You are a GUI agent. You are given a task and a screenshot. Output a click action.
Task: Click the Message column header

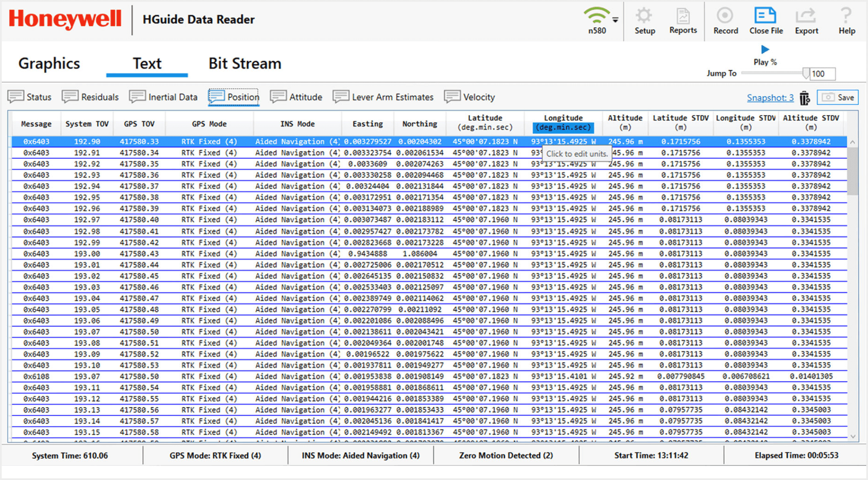click(x=36, y=124)
